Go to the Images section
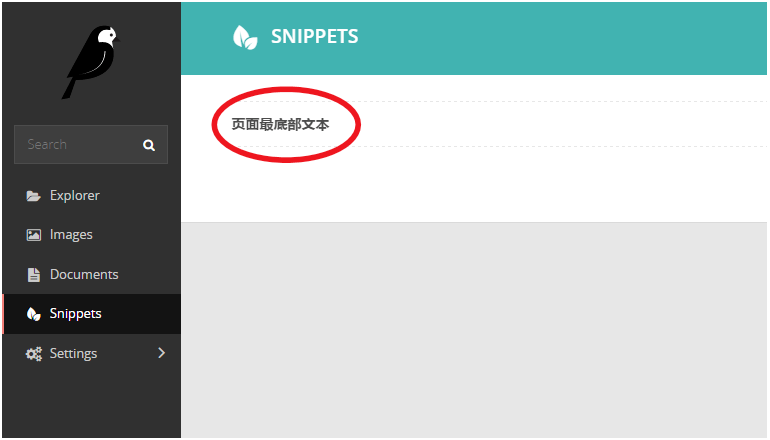Screen dimensions: 770x440 coord(92,235)
